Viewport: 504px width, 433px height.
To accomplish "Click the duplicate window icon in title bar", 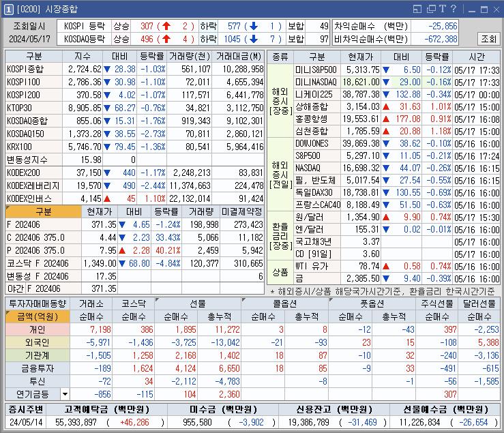I will 431,9.
